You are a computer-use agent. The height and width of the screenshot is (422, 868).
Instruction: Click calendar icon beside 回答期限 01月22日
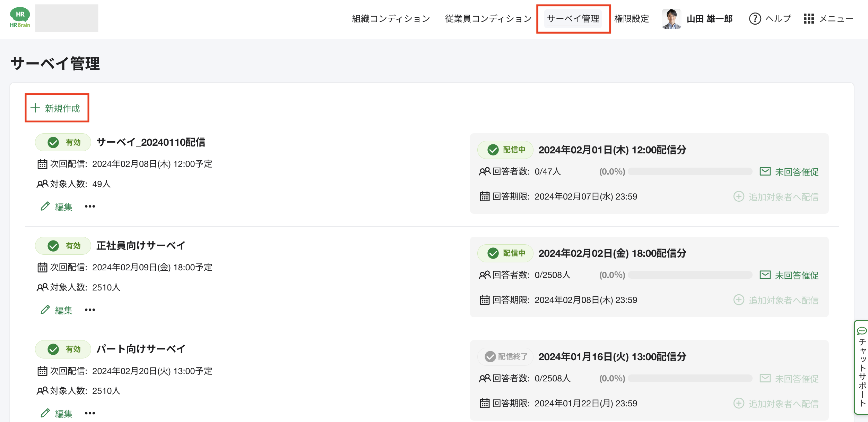(x=485, y=403)
